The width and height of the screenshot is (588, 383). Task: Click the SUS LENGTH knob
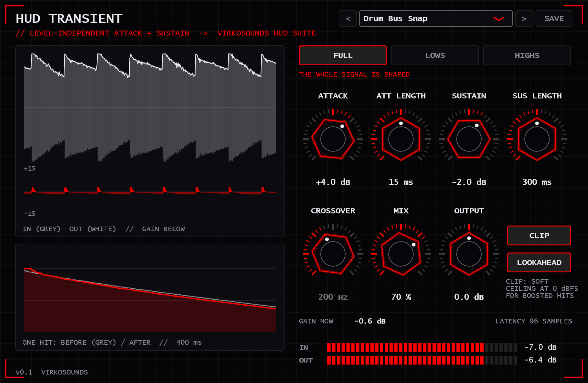click(537, 139)
